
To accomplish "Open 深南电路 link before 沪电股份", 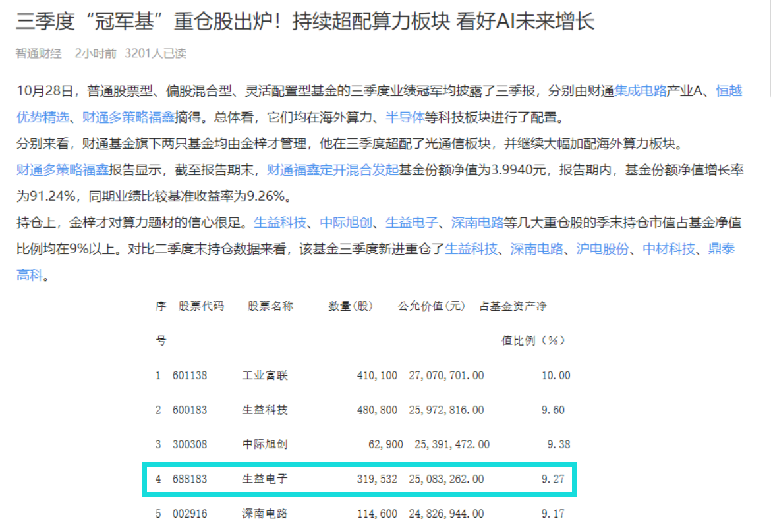I will 537,249.
